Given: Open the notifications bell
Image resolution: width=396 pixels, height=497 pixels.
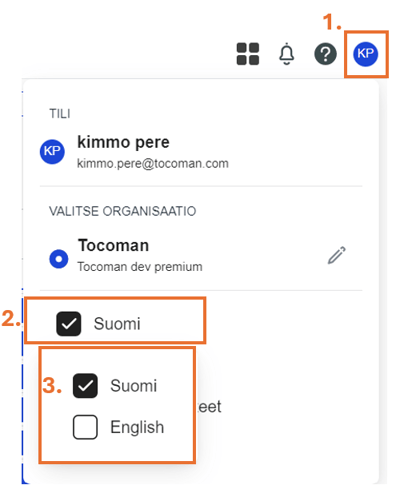Looking at the screenshot, I should point(286,54).
